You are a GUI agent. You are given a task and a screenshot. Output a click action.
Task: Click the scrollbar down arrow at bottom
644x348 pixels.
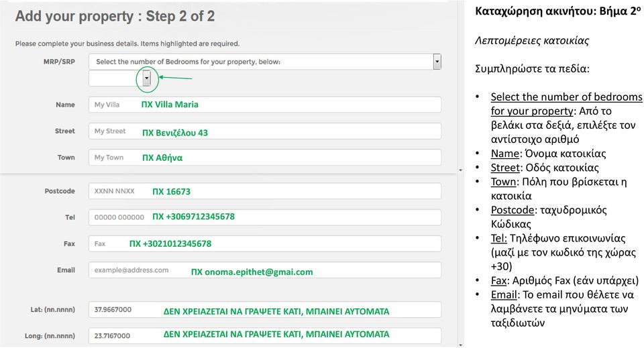[x=460, y=345]
